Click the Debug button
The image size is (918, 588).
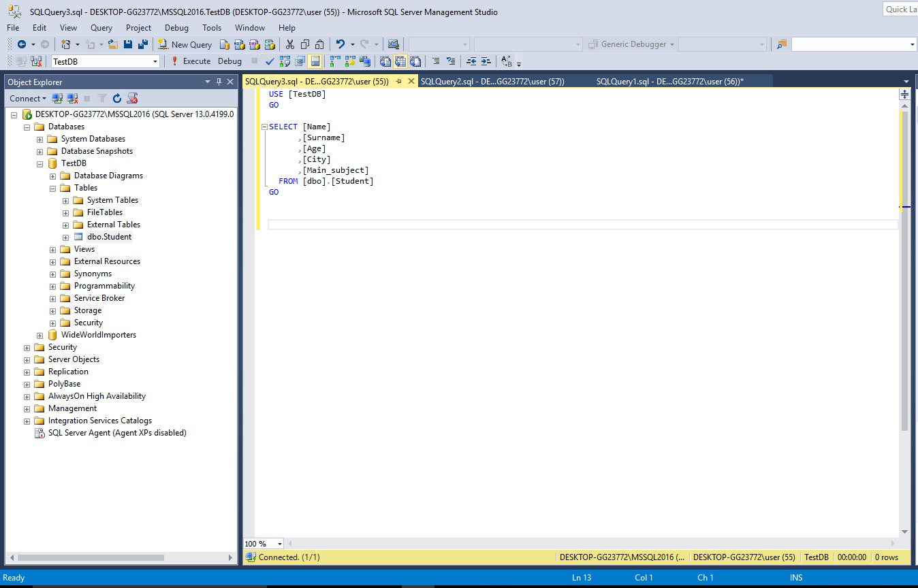(229, 61)
